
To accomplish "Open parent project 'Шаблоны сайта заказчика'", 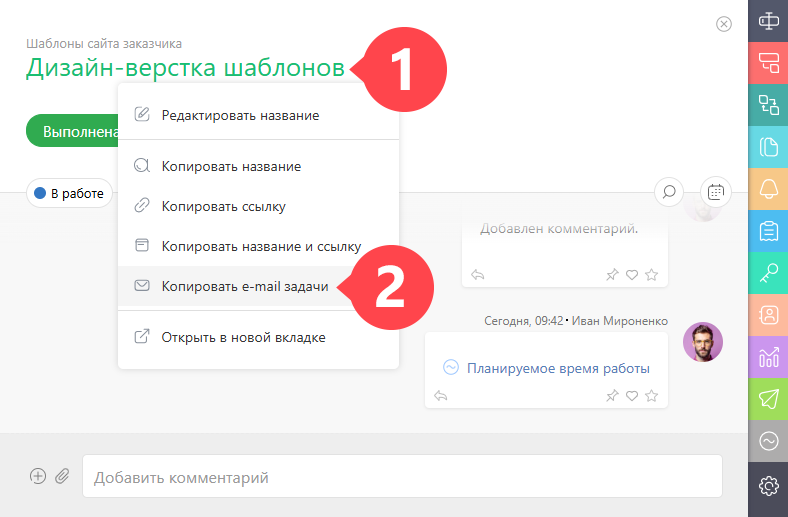I will (104, 44).
